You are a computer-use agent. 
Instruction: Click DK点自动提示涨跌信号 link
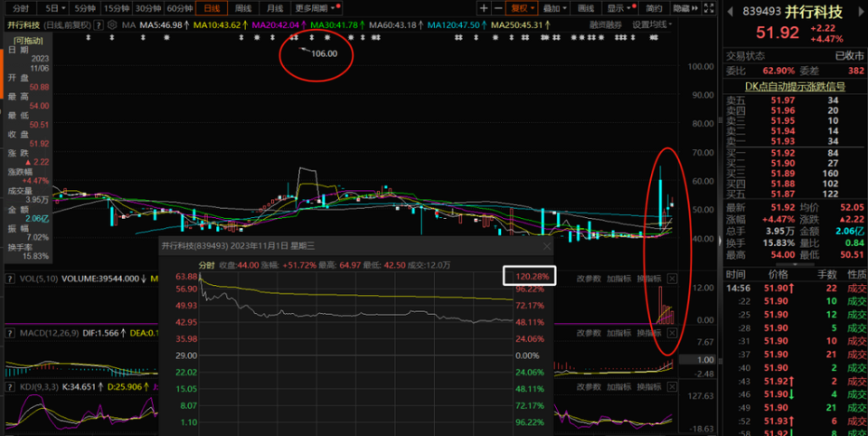pyautogui.click(x=795, y=87)
